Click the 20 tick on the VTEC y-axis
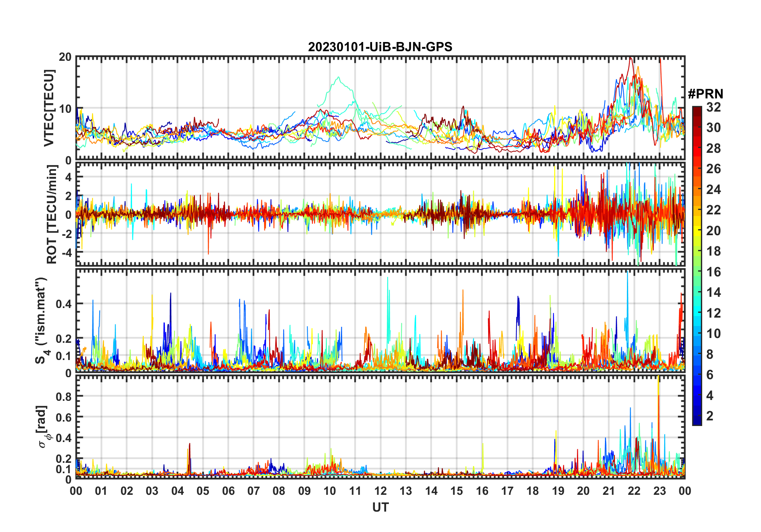Screen dimensions: 761x532 click(x=65, y=57)
